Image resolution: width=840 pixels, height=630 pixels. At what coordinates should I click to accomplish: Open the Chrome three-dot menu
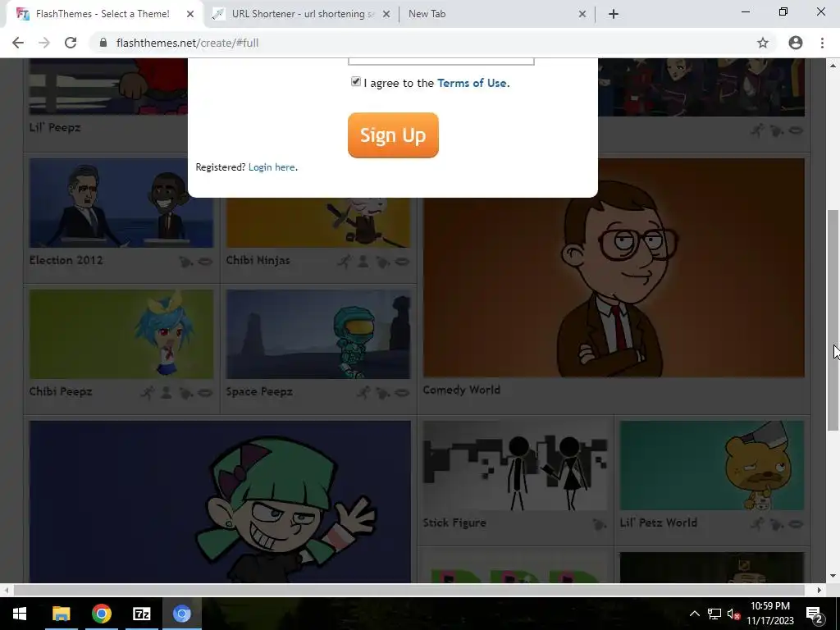pos(822,43)
